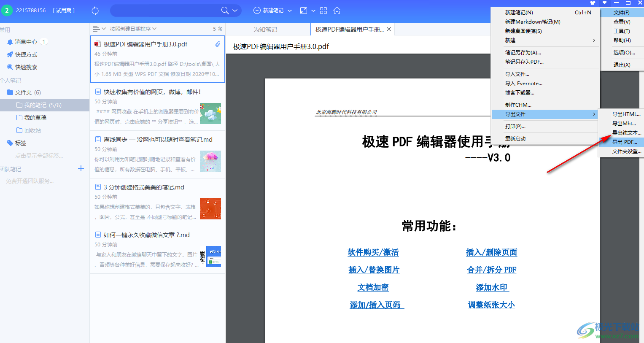The image size is (644, 343).
Task: Expand the 新建 submenu
Action: pyautogui.click(x=545, y=41)
